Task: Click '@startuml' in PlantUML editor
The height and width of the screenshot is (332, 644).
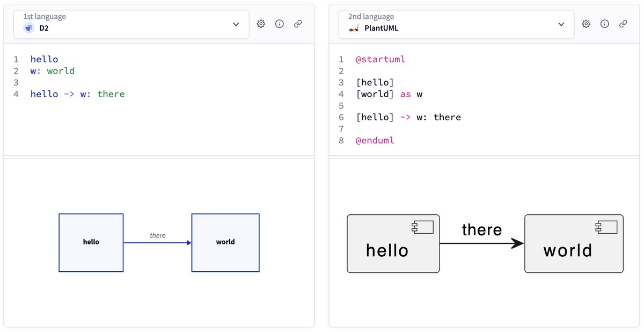Action: [380, 59]
